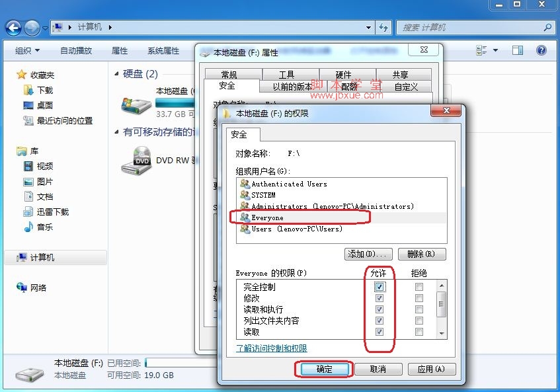Image resolution: width=560 pixels, height=392 pixels.
Task: Click permissions list scroll up arrow
Action: click(442, 286)
